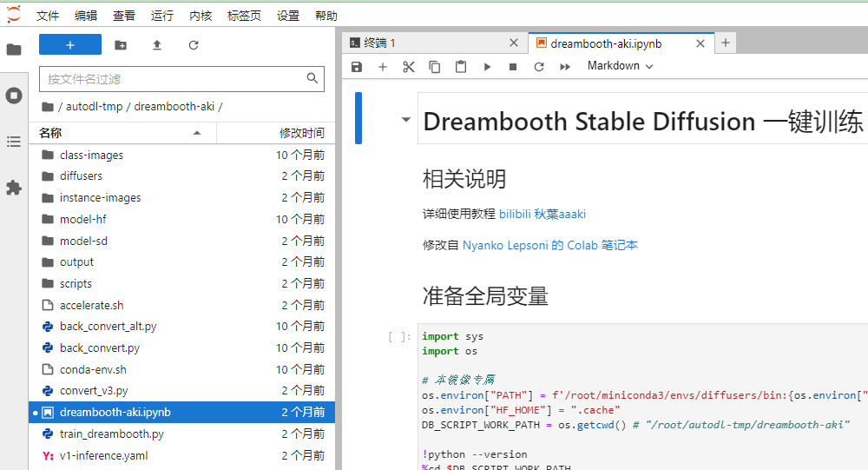Open the 标签页 menu

(244, 16)
